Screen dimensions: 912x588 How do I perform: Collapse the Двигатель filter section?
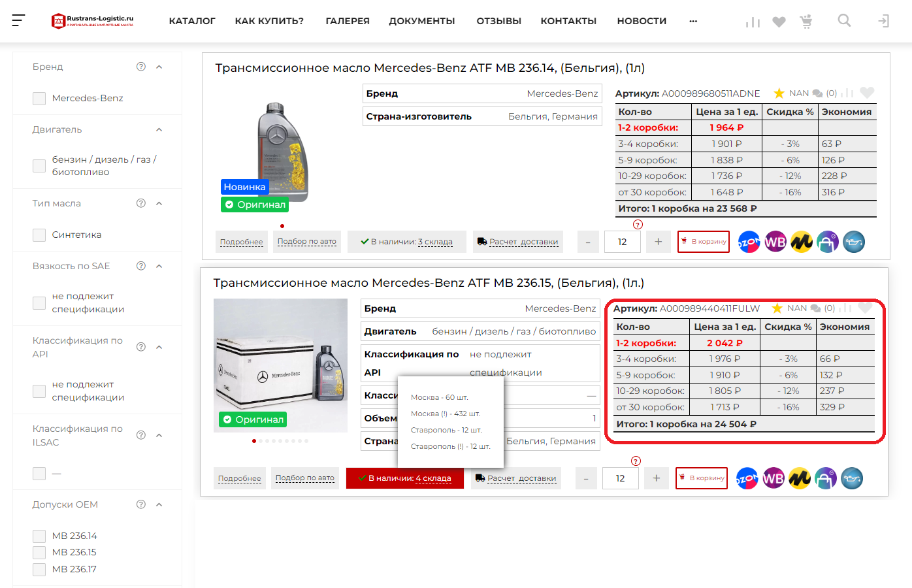point(159,129)
